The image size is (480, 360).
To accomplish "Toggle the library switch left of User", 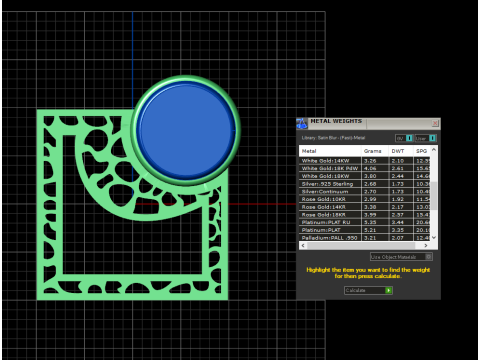I will (409, 138).
